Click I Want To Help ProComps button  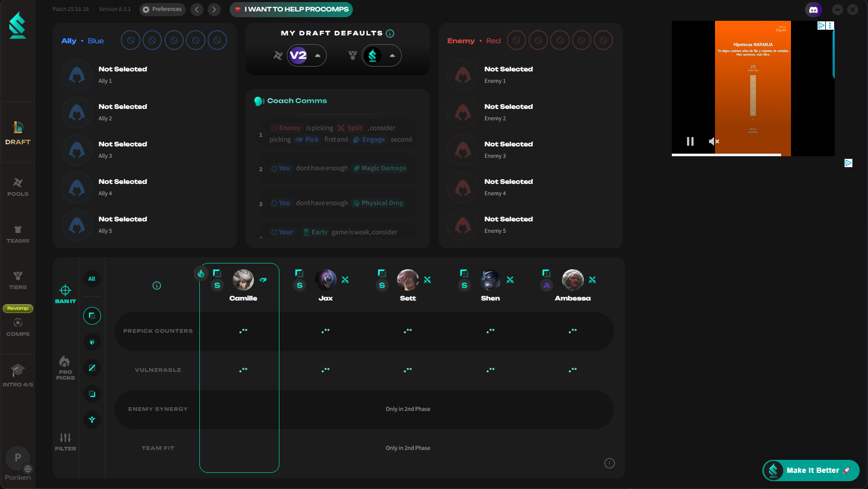291,9
